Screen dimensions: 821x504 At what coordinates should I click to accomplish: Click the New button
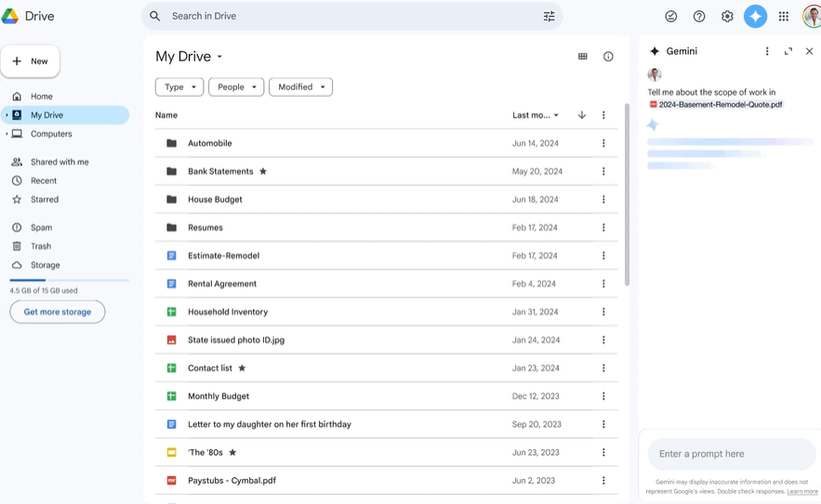point(31,61)
